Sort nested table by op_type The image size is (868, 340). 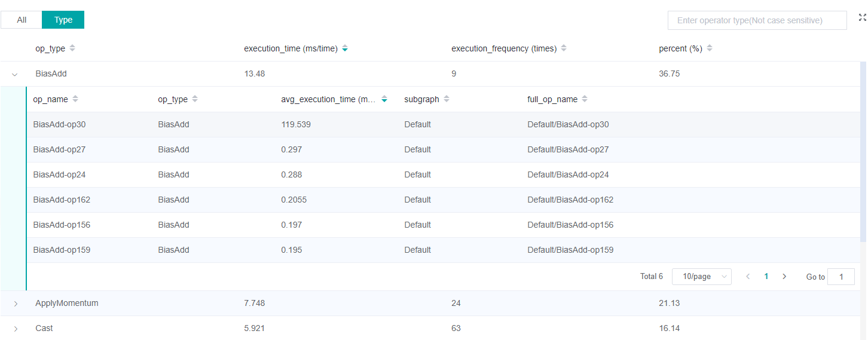click(195, 99)
